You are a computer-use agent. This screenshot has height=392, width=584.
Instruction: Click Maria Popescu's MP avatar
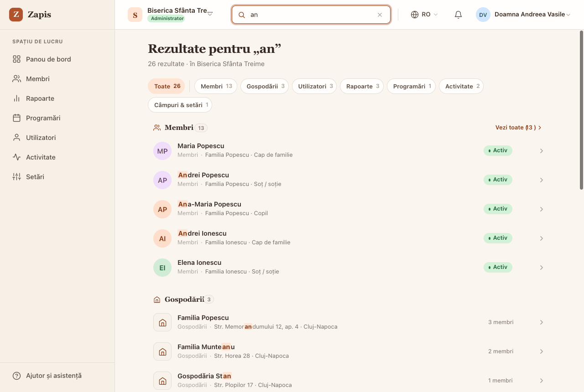[x=162, y=151]
